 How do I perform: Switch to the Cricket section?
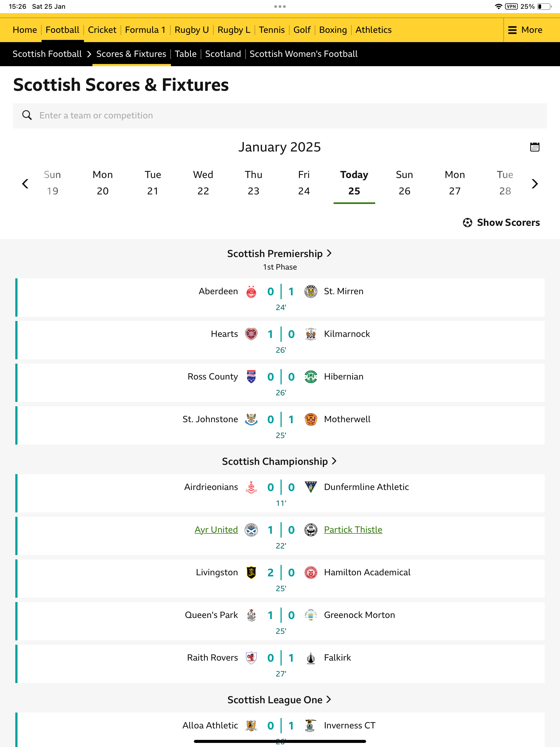point(102,30)
